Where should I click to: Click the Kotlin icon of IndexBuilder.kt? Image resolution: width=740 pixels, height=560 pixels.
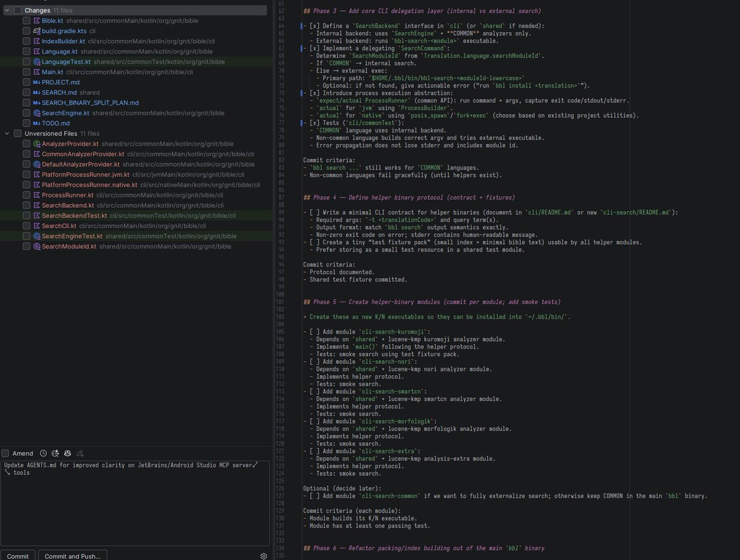coord(37,41)
